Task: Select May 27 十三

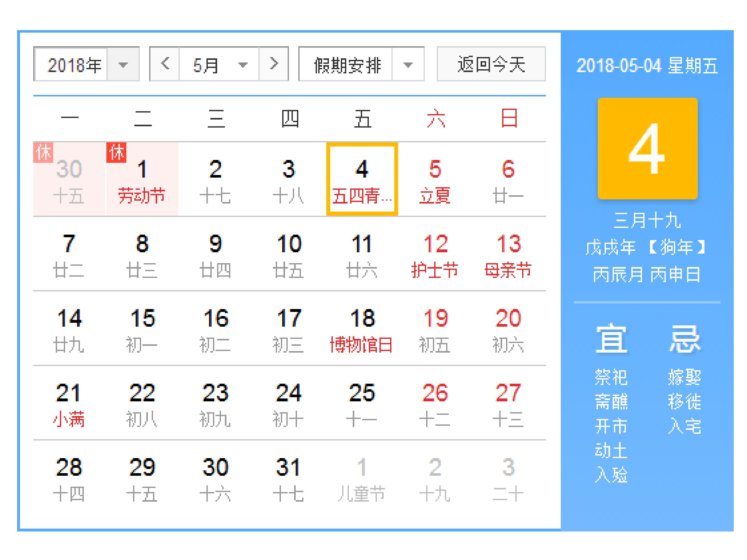Action: [x=509, y=403]
